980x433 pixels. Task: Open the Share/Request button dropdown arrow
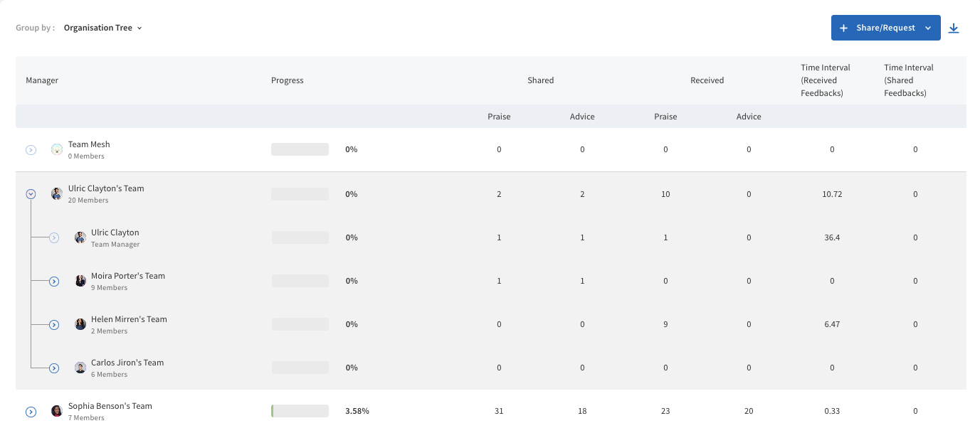coord(928,28)
